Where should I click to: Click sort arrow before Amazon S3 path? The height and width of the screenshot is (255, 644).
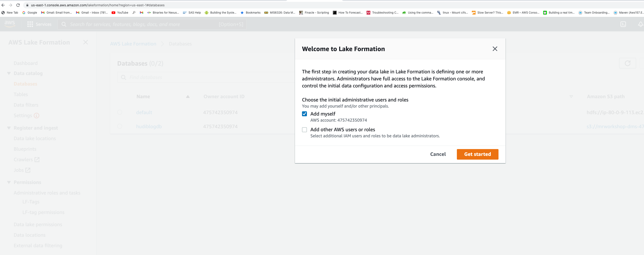click(x=571, y=96)
